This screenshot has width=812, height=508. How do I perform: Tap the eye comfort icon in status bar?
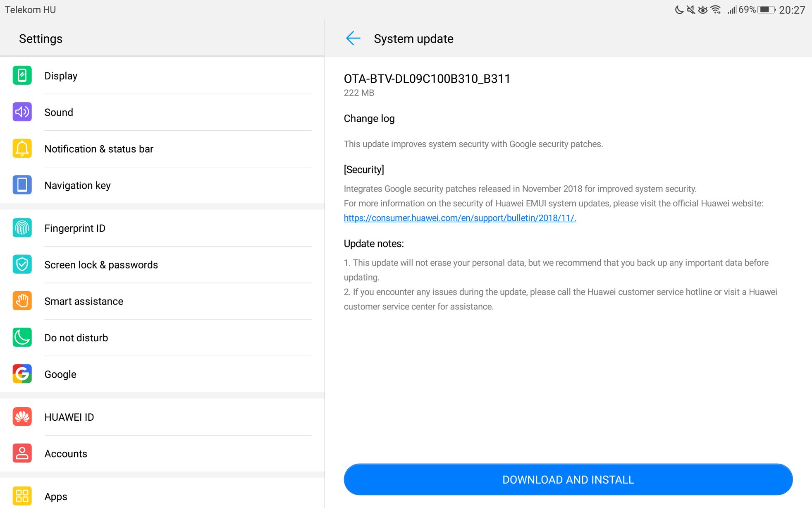(703, 10)
